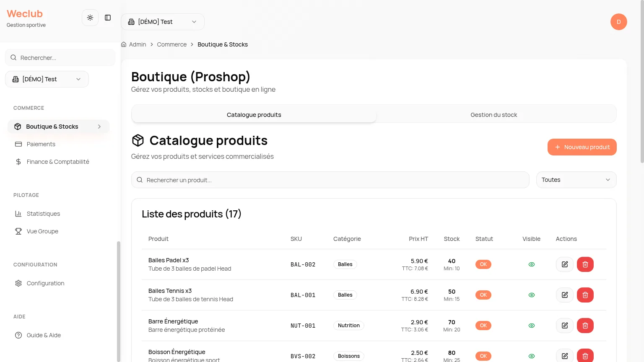This screenshot has width=644, height=362.
Task: Switch to Gestion du stock tab
Action: 494,115
